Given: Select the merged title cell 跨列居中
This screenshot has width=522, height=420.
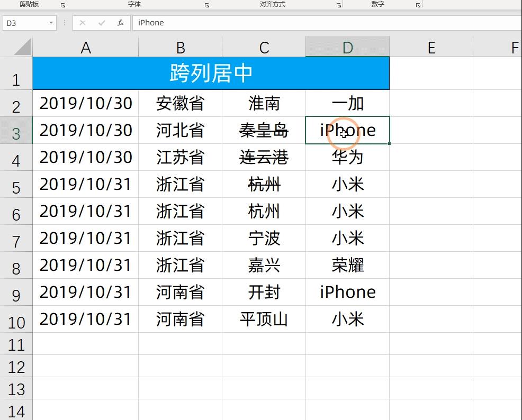Looking at the screenshot, I should (x=211, y=74).
